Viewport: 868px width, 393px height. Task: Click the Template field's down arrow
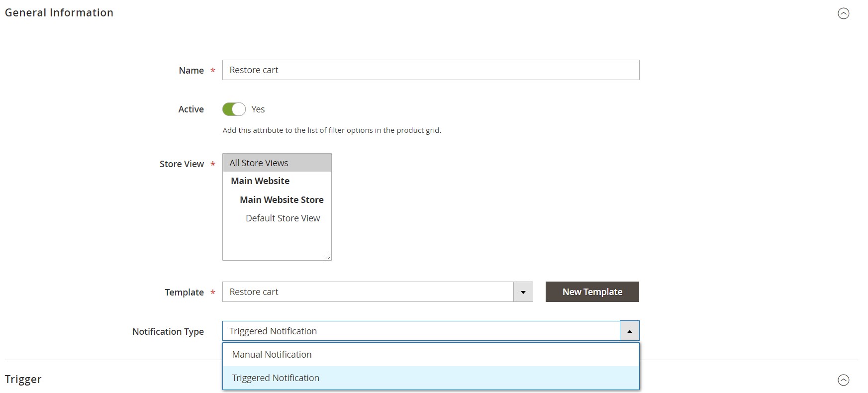(523, 292)
